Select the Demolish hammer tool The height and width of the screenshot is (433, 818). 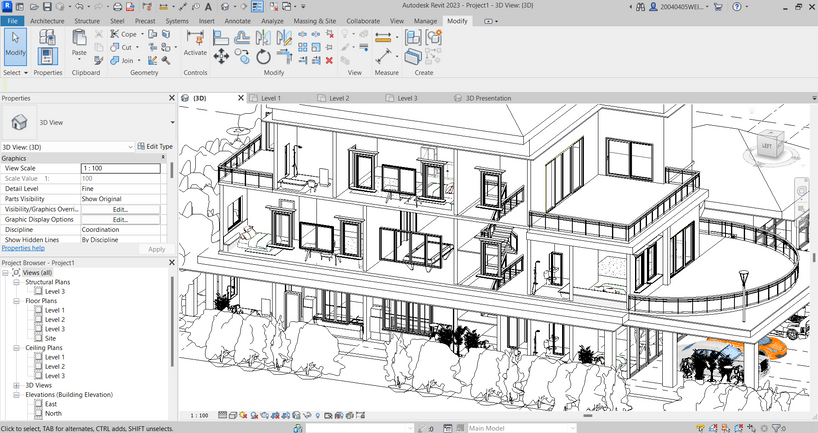(166, 61)
